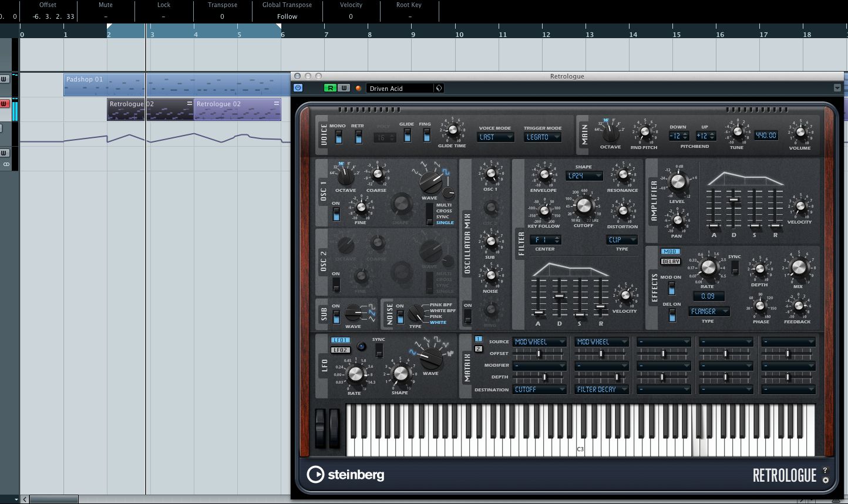
Task: Toggle the Mono voice switch
Action: 338,137
